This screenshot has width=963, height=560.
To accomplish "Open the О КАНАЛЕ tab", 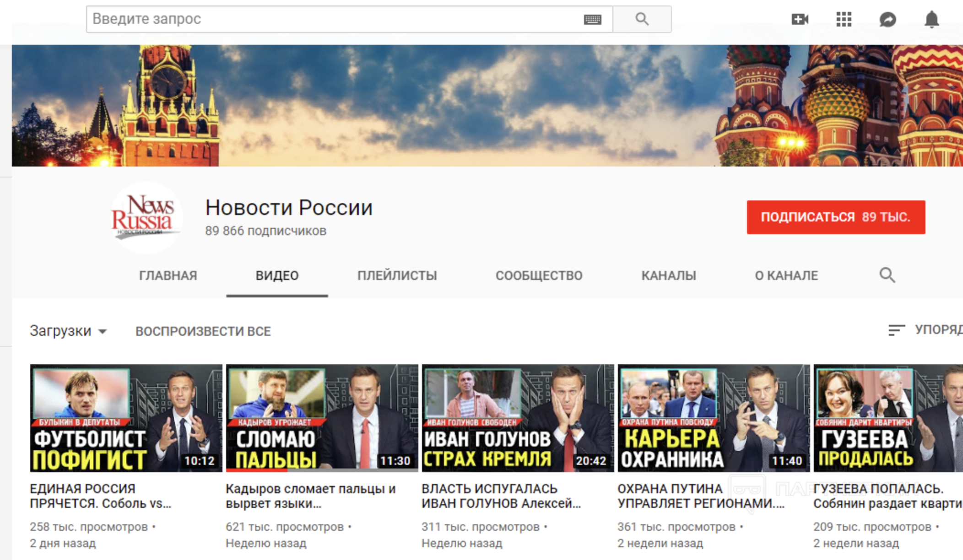I will click(x=786, y=275).
